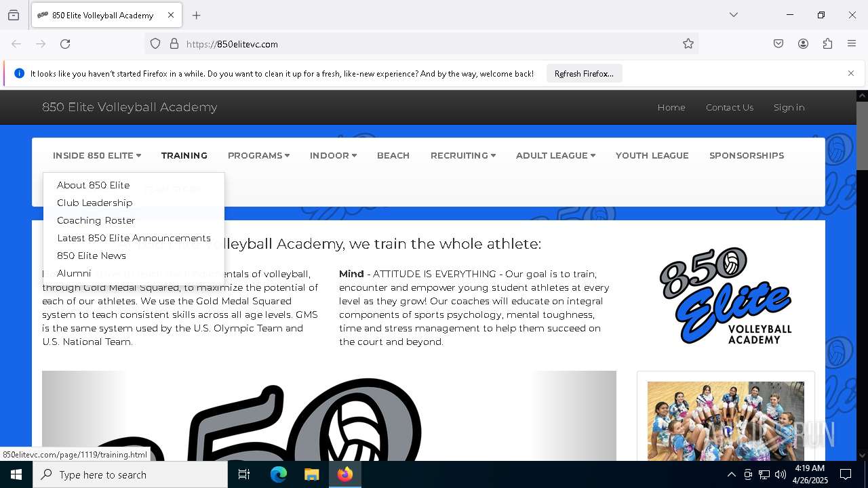The height and width of the screenshot is (488, 868).
Task: Close the 850 Elite Volleyball Academy tab
Action: [171, 15]
